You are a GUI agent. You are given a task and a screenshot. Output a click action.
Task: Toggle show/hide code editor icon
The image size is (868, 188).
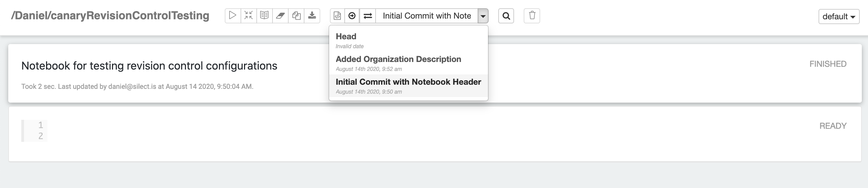pos(248,16)
